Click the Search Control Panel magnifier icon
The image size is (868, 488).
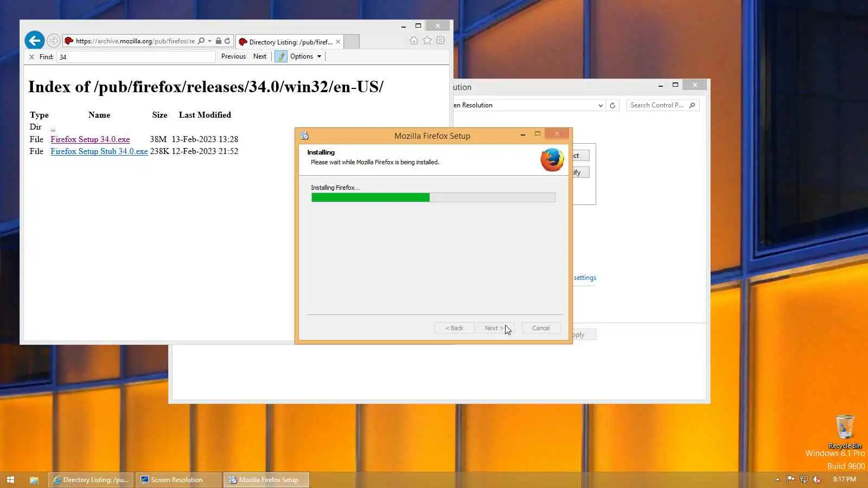(692, 105)
